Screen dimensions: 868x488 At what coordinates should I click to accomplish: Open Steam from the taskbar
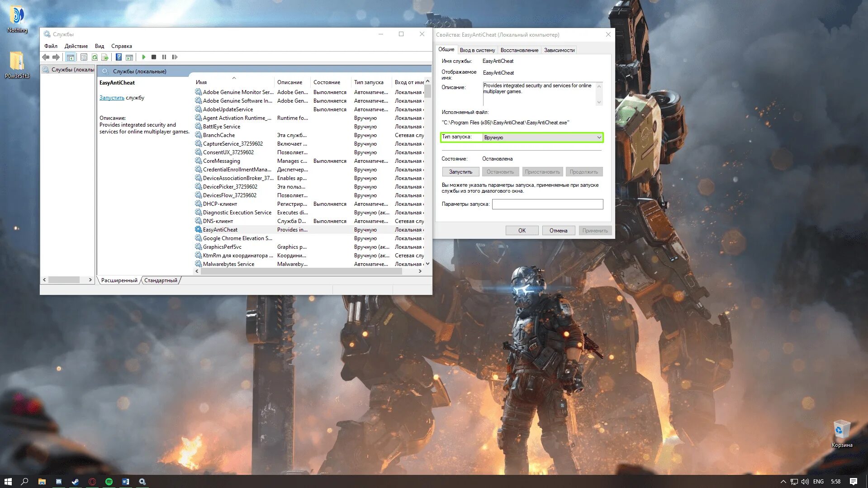pos(76,482)
